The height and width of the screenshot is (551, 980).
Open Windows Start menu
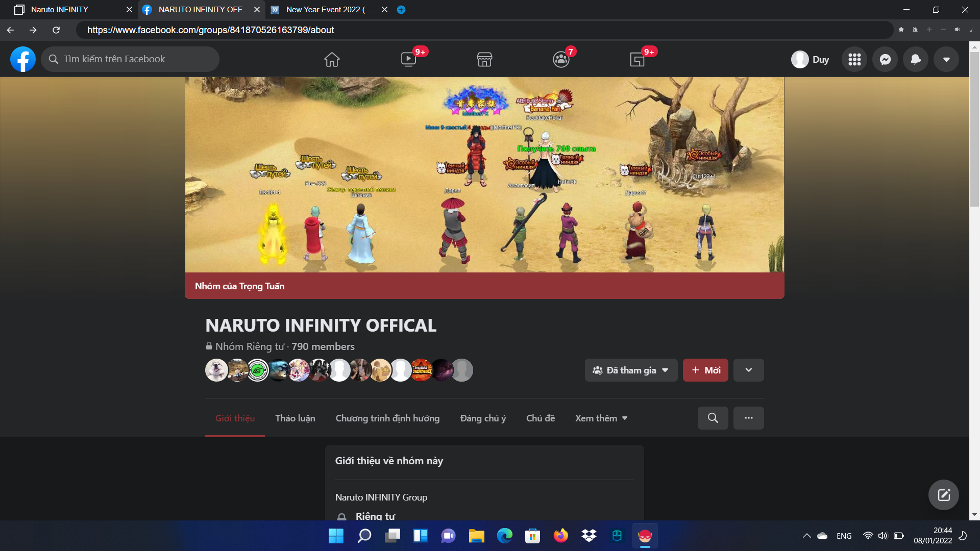(x=336, y=536)
